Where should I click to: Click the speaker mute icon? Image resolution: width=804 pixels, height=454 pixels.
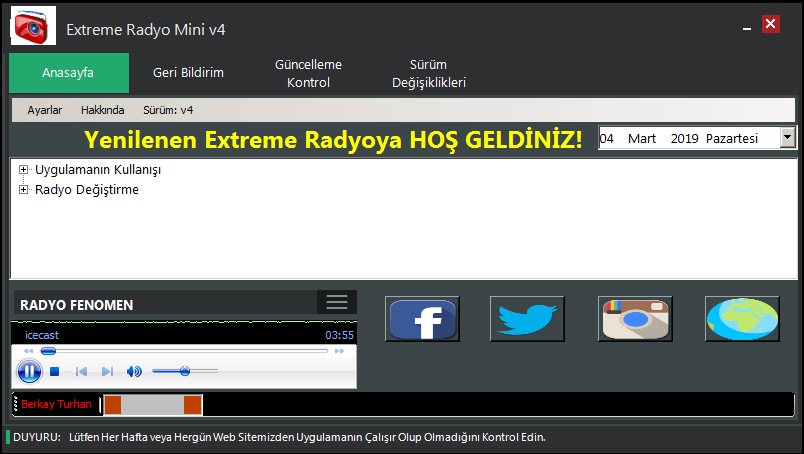[x=134, y=371]
